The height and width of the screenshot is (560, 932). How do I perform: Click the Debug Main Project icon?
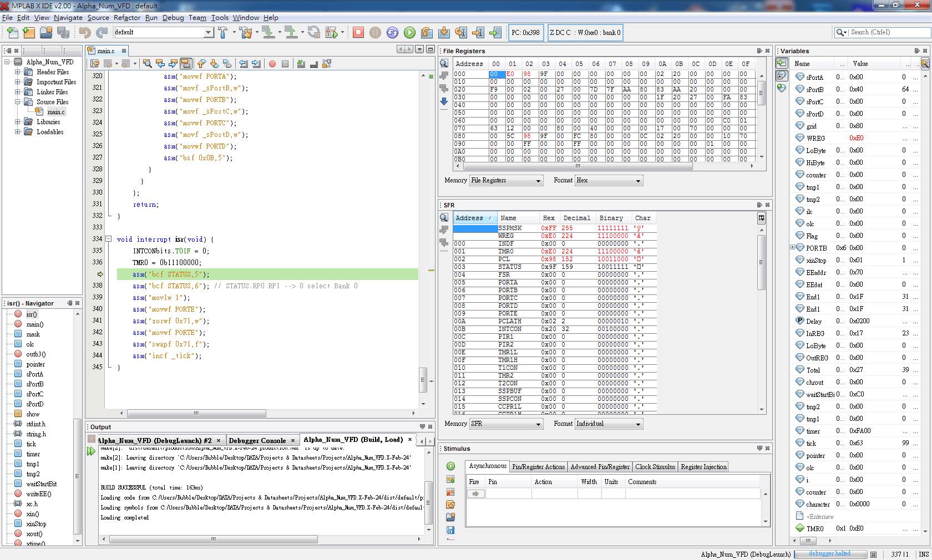tap(332, 32)
